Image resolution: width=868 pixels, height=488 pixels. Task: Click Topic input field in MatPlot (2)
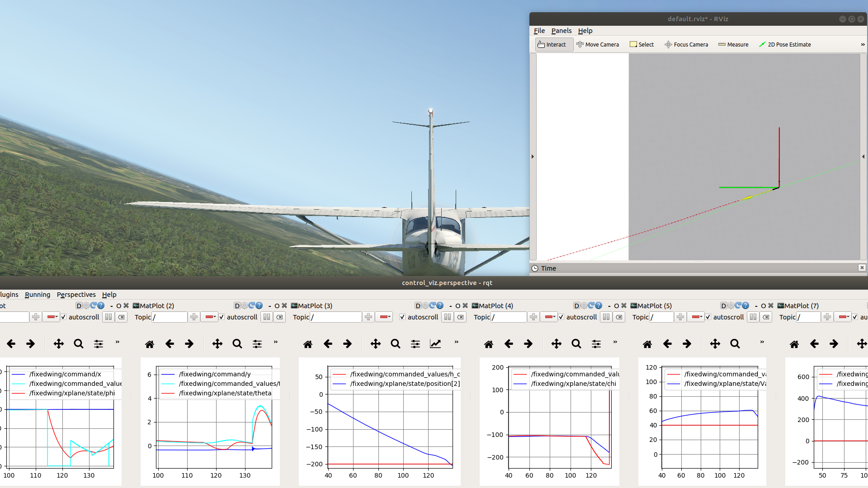pos(170,317)
